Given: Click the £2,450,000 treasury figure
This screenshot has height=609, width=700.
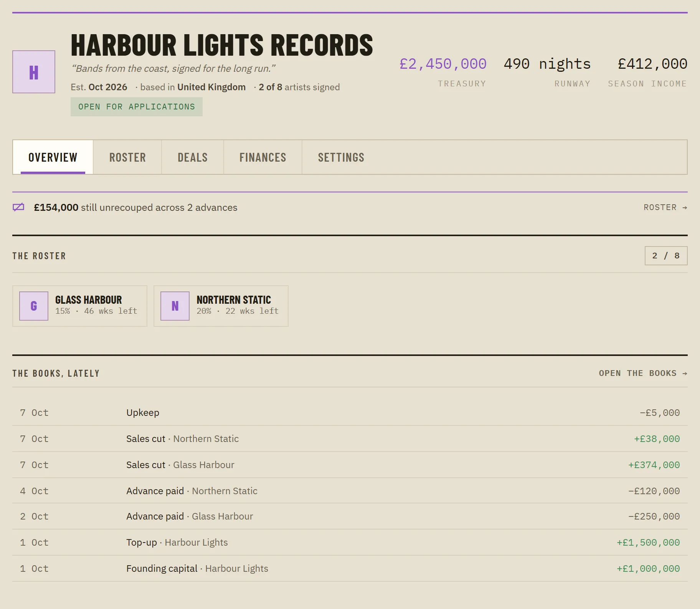Looking at the screenshot, I should (x=443, y=64).
